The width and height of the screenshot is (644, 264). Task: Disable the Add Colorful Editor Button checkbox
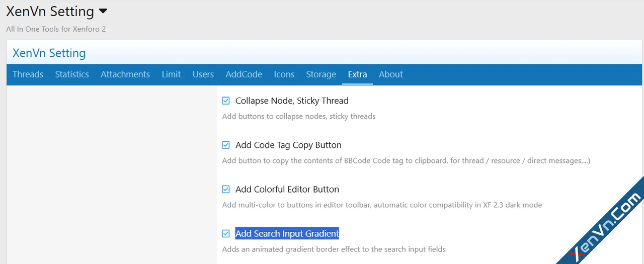[226, 190]
